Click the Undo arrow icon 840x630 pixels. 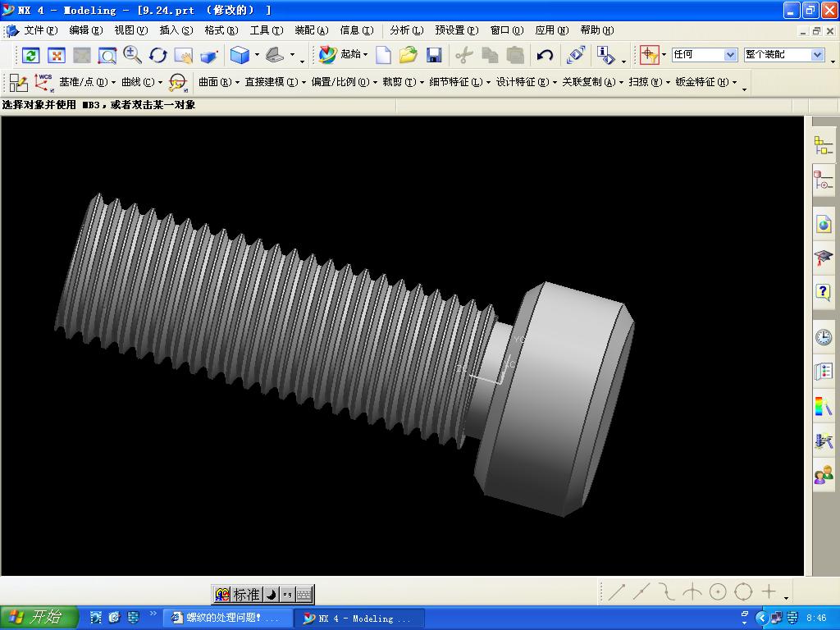(x=545, y=55)
